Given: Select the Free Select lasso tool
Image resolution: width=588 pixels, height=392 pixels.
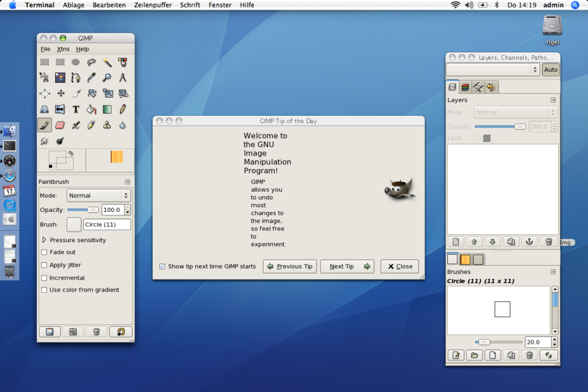Looking at the screenshot, I should point(91,62).
